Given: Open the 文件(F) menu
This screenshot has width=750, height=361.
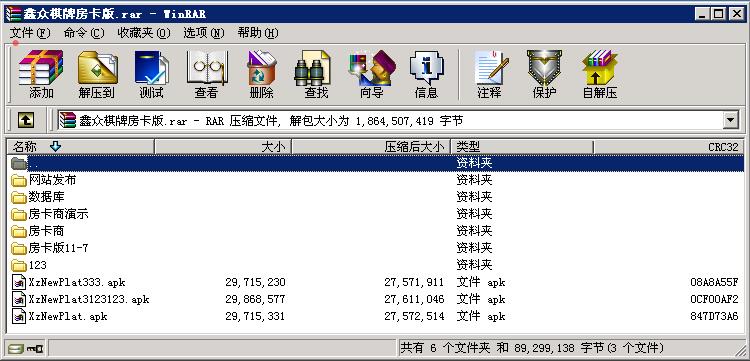Looking at the screenshot, I should [x=30, y=33].
